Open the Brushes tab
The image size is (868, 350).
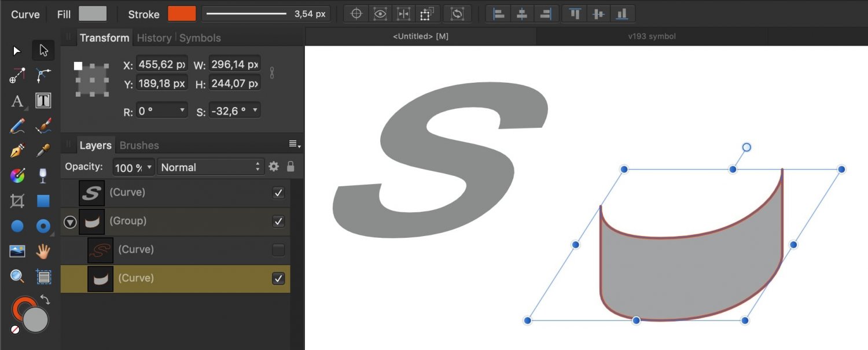[139, 145]
